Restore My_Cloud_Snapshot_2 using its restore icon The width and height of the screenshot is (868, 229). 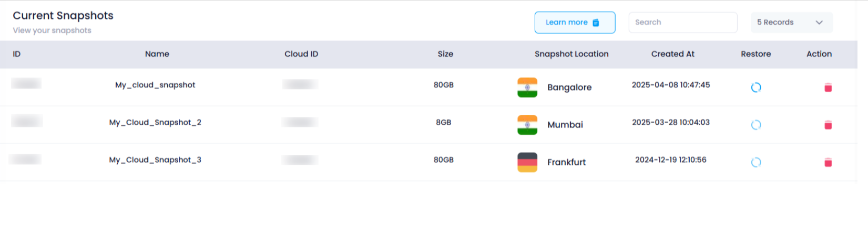756,125
